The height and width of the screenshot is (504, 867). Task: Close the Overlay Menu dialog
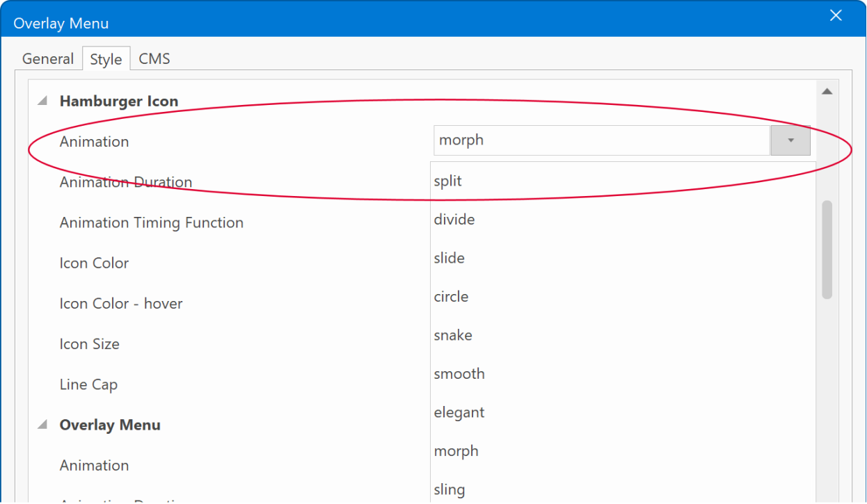(x=836, y=15)
